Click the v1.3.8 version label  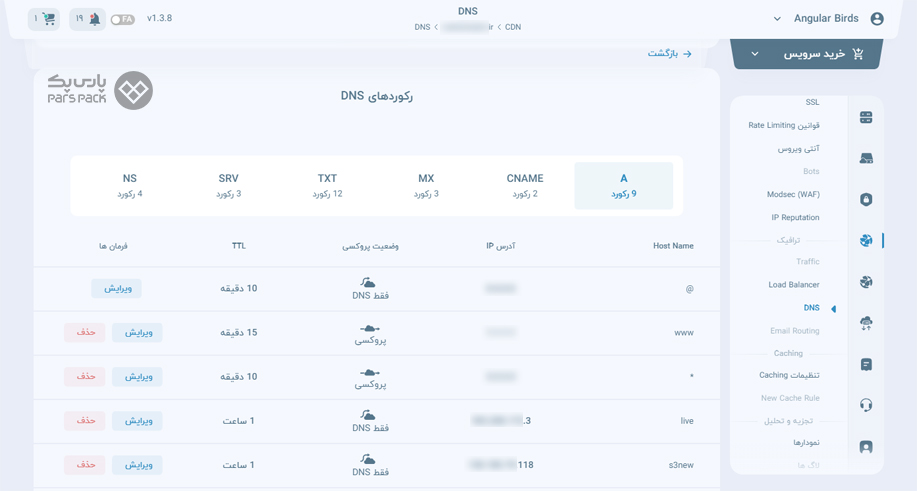coord(159,18)
